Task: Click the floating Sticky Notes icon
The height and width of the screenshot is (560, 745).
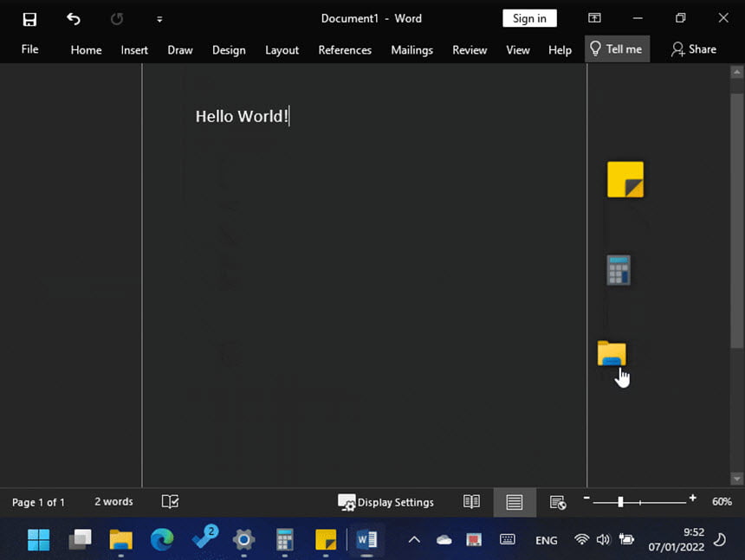Action: [x=625, y=179]
